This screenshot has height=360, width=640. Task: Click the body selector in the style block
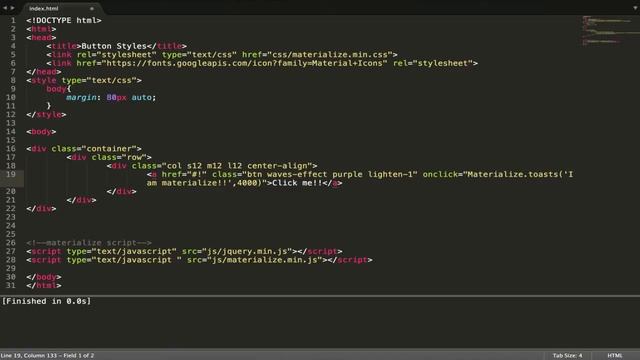(x=56, y=89)
